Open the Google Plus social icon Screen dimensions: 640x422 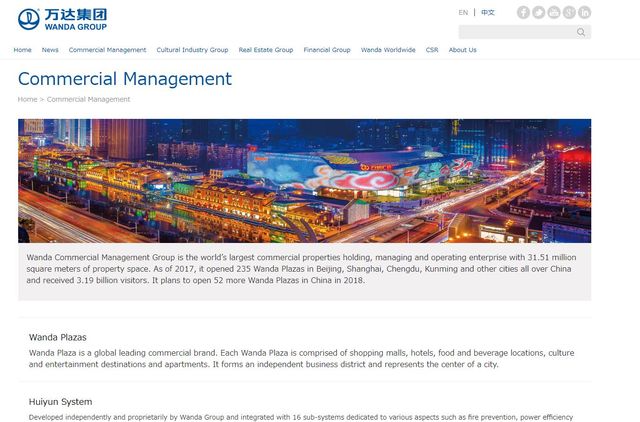click(x=569, y=12)
